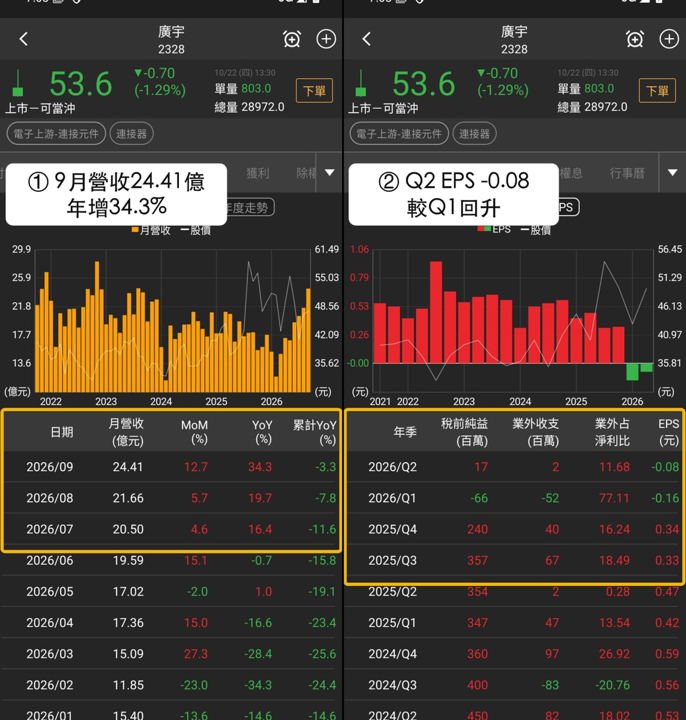The height and width of the screenshot is (720, 686).
Task: Select the 2026/04 revenue row date
Action: [50, 623]
